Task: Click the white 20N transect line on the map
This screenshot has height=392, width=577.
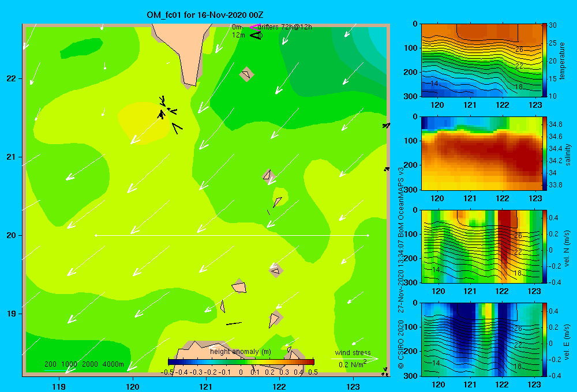Action: (x=232, y=235)
